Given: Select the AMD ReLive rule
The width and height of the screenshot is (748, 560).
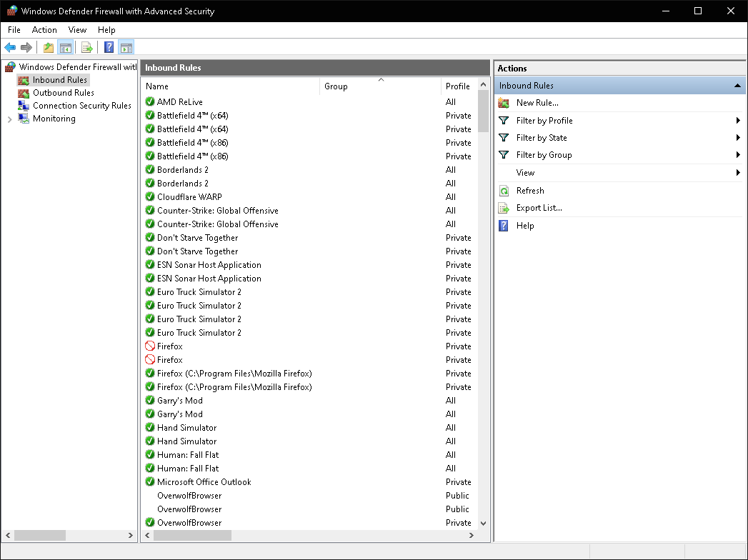Looking at the screenshot, I should (310, 101).
